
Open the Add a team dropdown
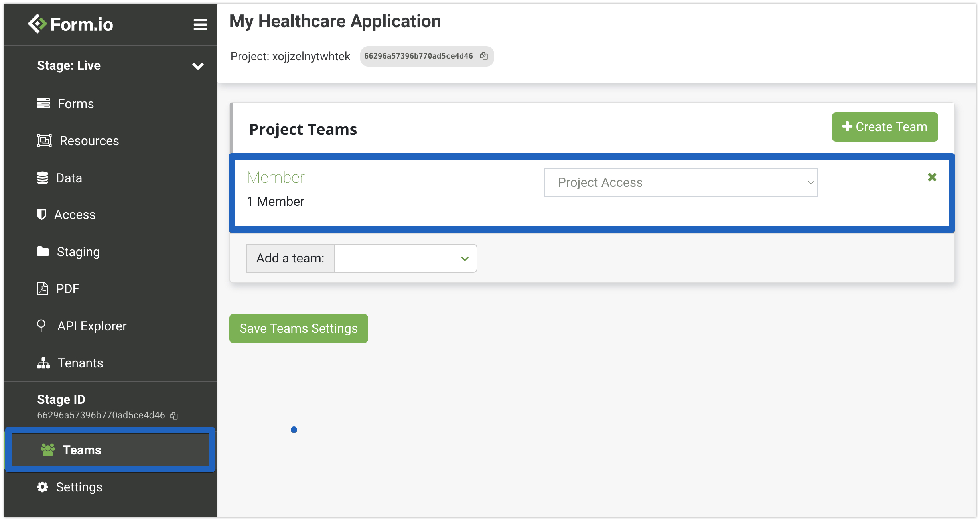[x=405, y=259]
